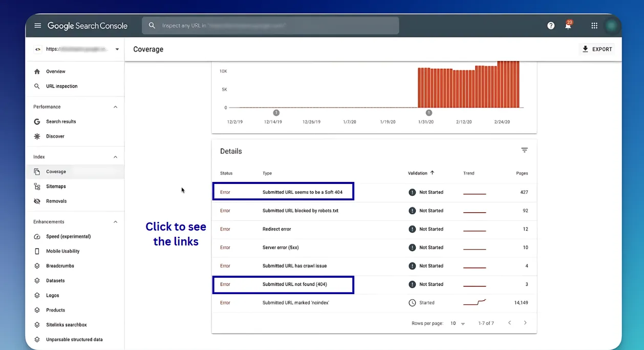Click the Logos layers icon
The image size is (644, 350).
tap(37, 296)
